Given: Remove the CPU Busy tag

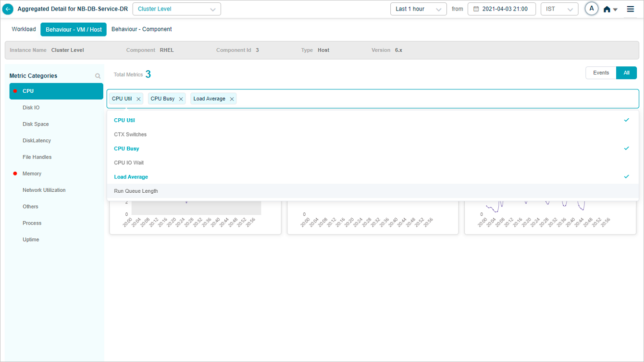Looking at the screenshot, I should coord(181,99).
